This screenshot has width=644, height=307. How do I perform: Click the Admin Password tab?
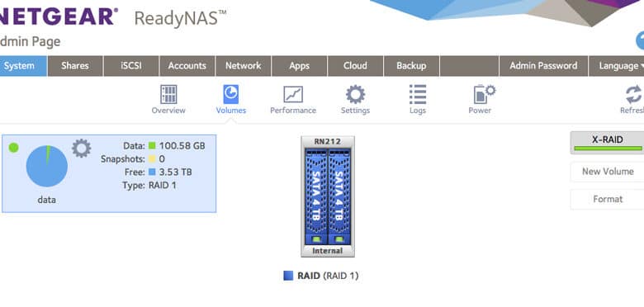pos(543,66)
